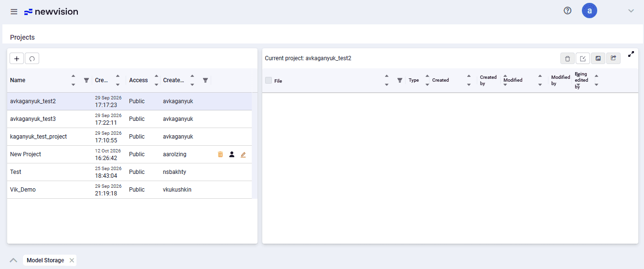Click the import file toolbar button

598,58
